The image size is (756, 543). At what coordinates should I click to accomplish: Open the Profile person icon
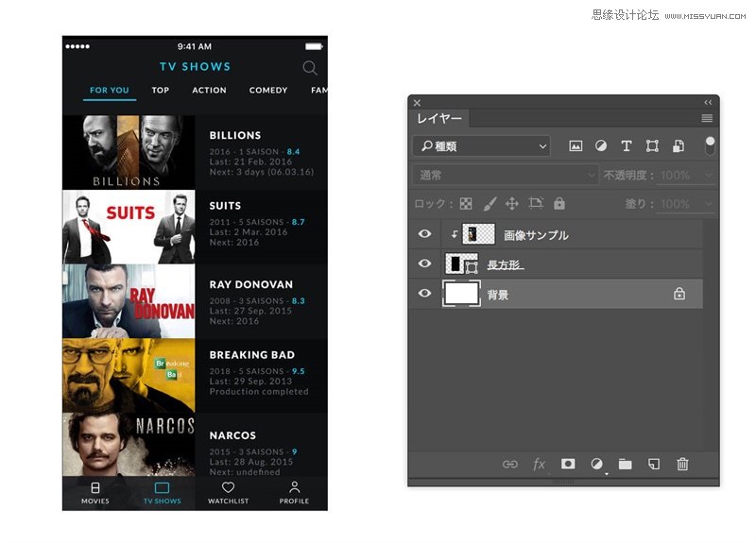pyautogui.click(x=294, y=487)
